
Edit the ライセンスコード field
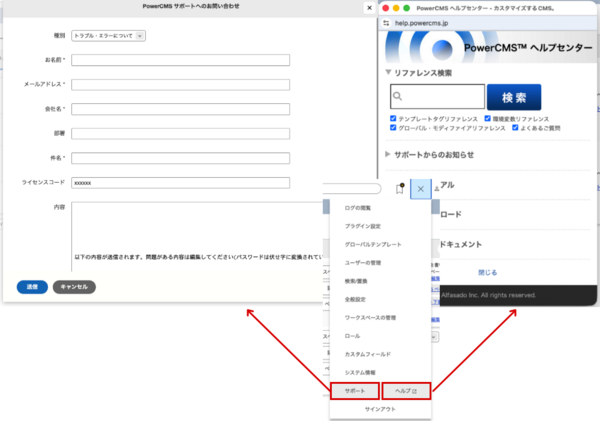[180, 183]
